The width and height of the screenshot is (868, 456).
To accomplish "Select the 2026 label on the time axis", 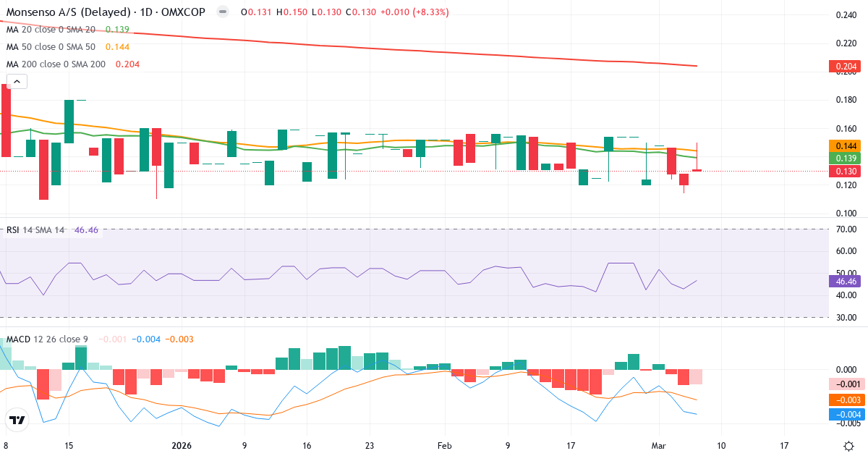I will tap(182, 446).
